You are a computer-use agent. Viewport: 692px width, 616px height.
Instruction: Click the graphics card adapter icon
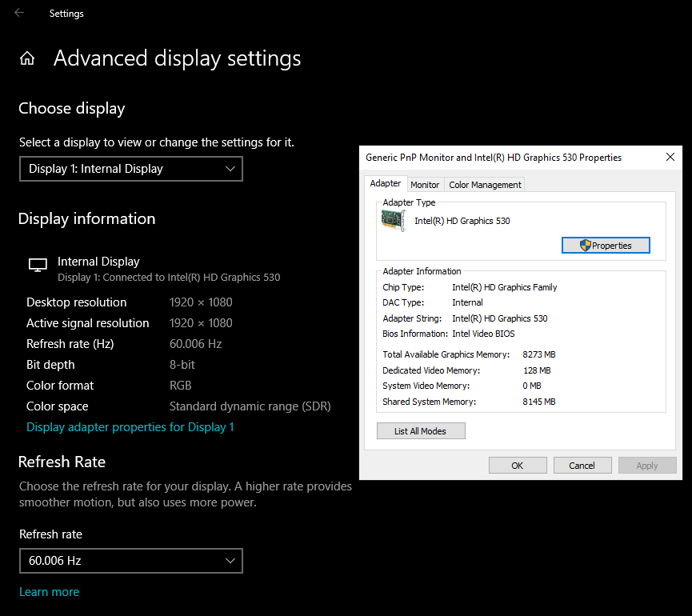pos(393,220)
